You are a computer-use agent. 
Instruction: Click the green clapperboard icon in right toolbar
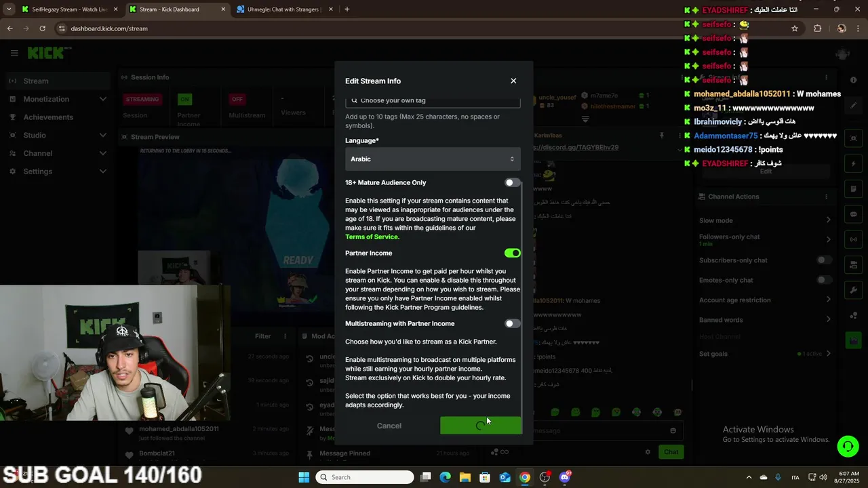[x=854, y=341]
